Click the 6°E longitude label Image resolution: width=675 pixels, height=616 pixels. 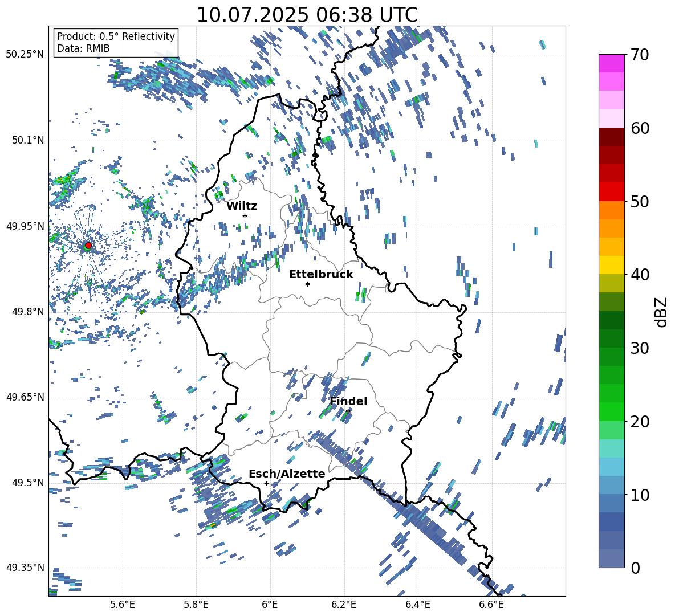[x=270, y=605]
